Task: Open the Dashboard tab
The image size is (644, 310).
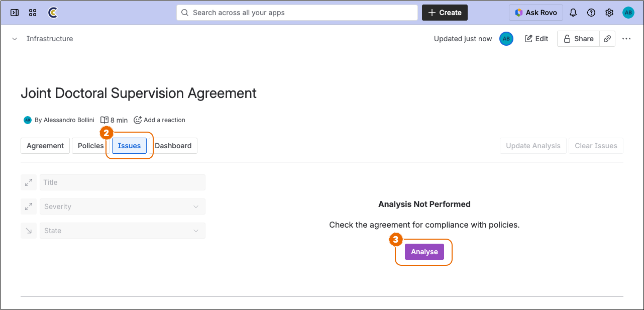Action: pyautogui.click(x=173, y=146)
